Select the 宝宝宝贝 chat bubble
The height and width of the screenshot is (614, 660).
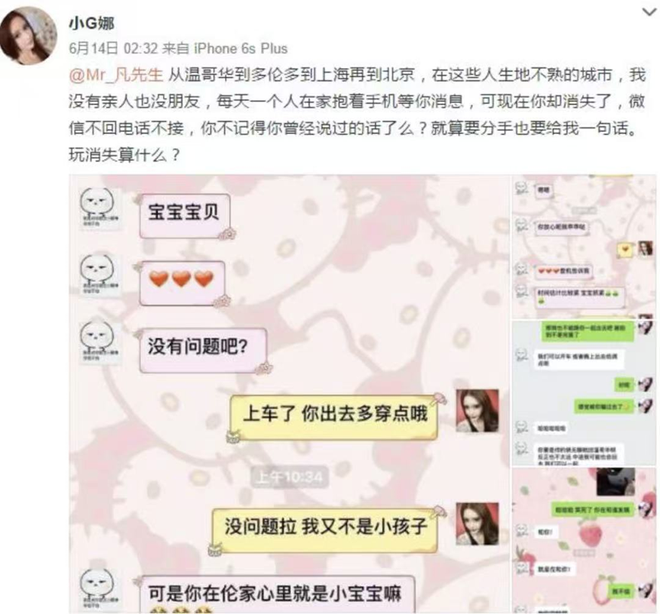185,215
